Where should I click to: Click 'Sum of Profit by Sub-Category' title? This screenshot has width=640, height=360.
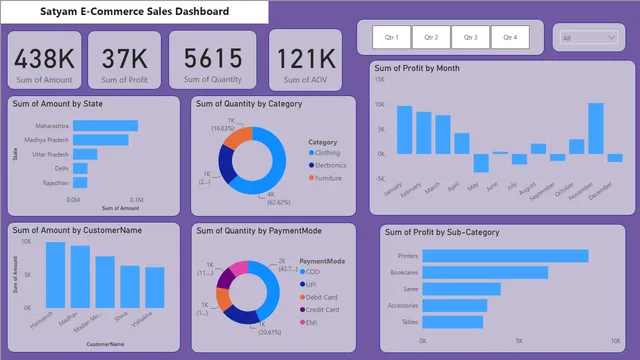(x=442, y=232)
